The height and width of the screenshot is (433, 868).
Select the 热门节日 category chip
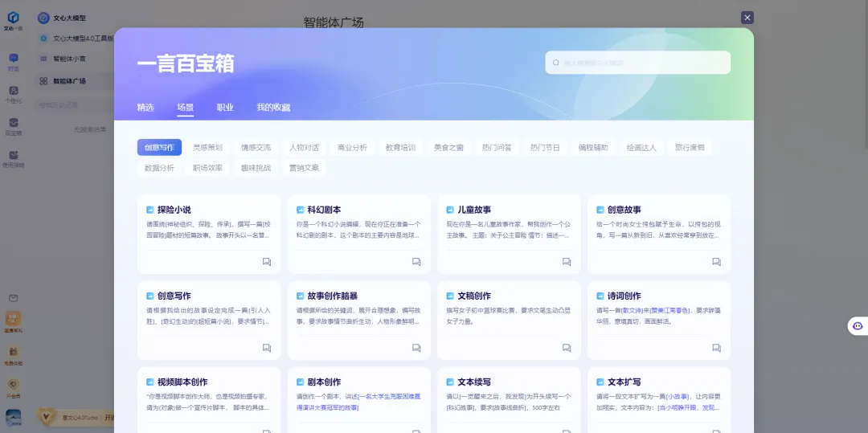pos(545,148)
